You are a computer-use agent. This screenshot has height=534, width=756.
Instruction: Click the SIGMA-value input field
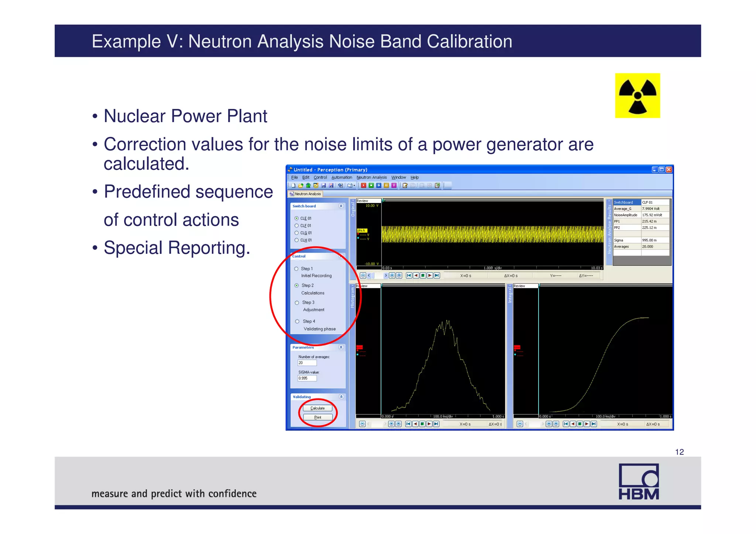click(x=307, y=378)
